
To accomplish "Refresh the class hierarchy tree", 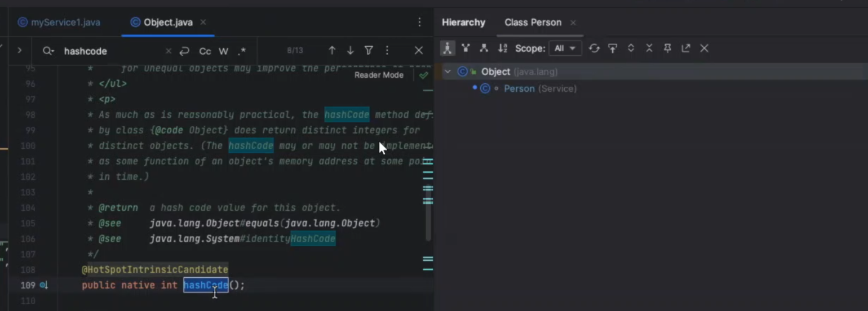I will click(x=594, y=48).
